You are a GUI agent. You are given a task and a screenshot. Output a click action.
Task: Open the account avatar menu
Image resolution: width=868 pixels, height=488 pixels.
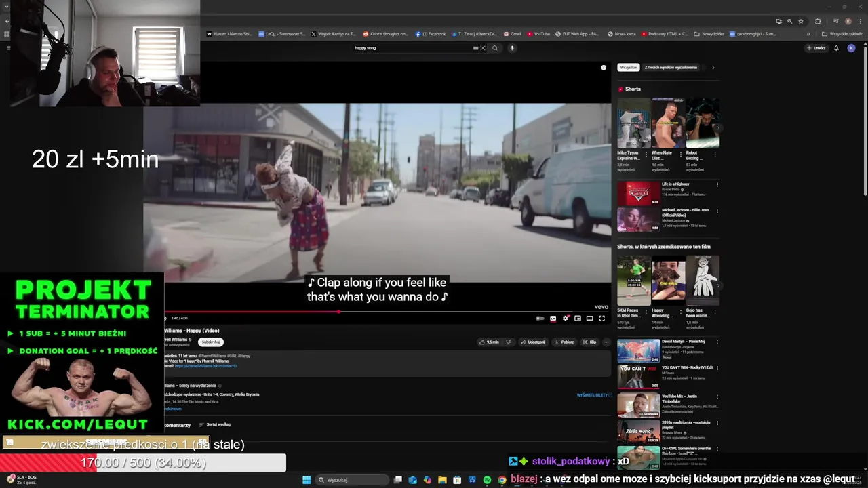851,48
